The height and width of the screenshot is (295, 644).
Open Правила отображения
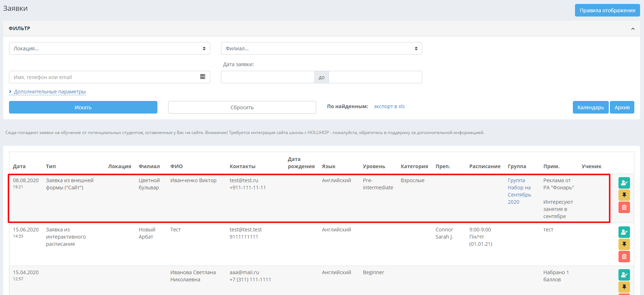point(607,10)
